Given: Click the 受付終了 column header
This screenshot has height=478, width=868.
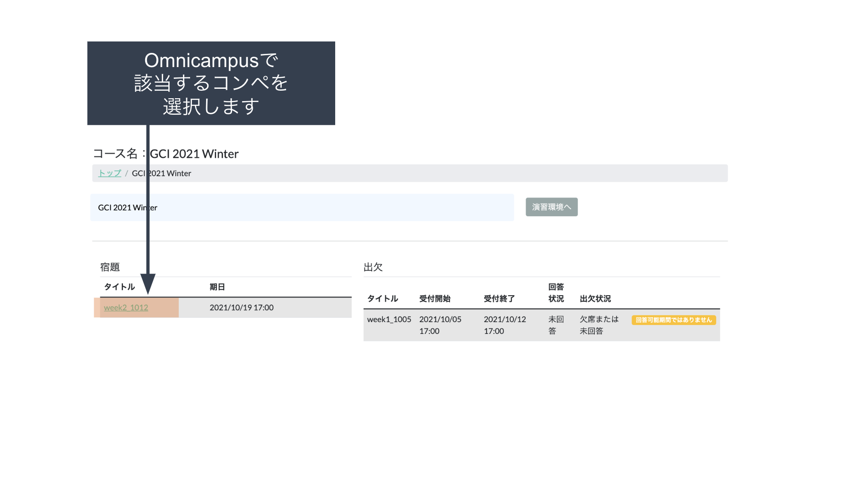Looking at the screenshot, I should (x=499, y=299).
